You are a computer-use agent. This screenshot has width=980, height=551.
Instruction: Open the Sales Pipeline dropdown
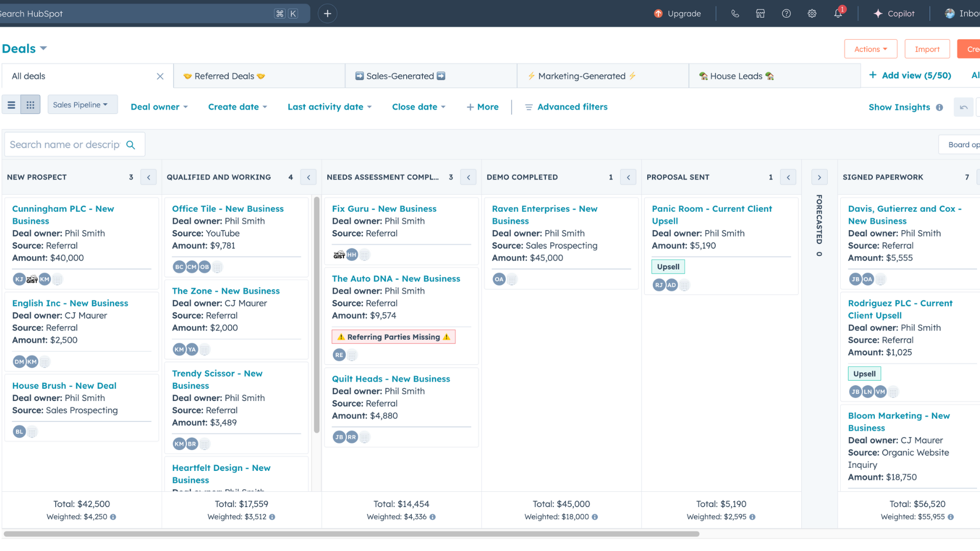pos(82,105)
